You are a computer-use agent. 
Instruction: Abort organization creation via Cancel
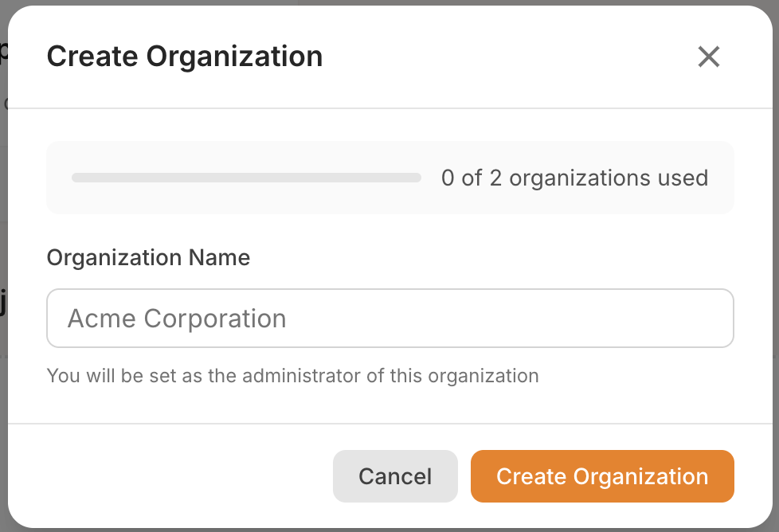[395, 476]
